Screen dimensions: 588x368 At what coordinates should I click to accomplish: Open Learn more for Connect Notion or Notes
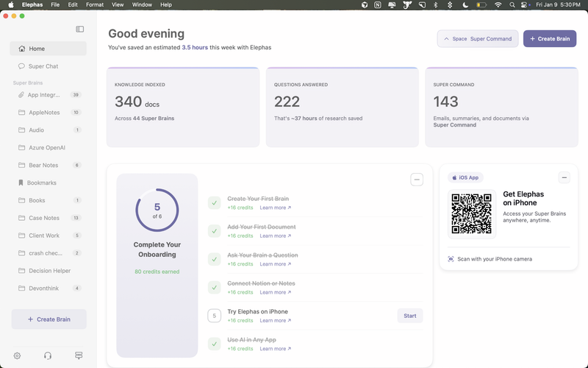coord(275,292)
